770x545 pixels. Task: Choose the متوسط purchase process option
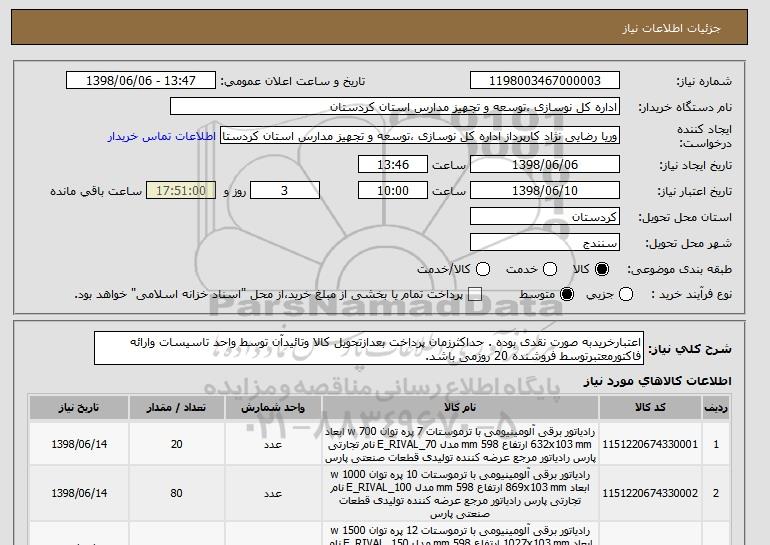[x=567, y=294]
